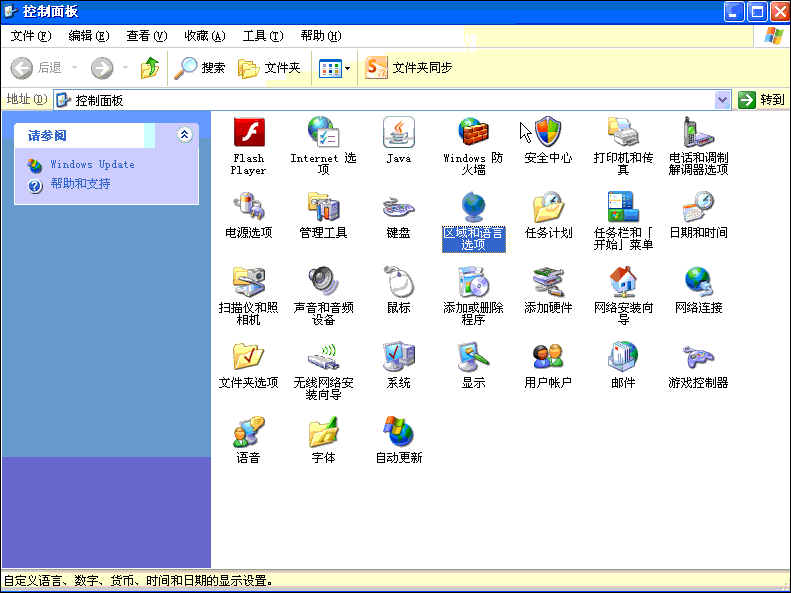Open Internet 选项 icon
791x593 pixels.
(x=323, y=133)
